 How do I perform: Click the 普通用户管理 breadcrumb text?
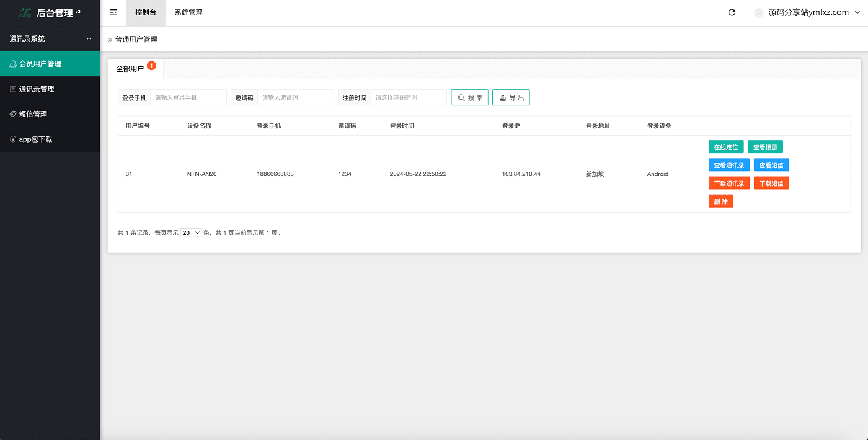(x=136, y=39)
